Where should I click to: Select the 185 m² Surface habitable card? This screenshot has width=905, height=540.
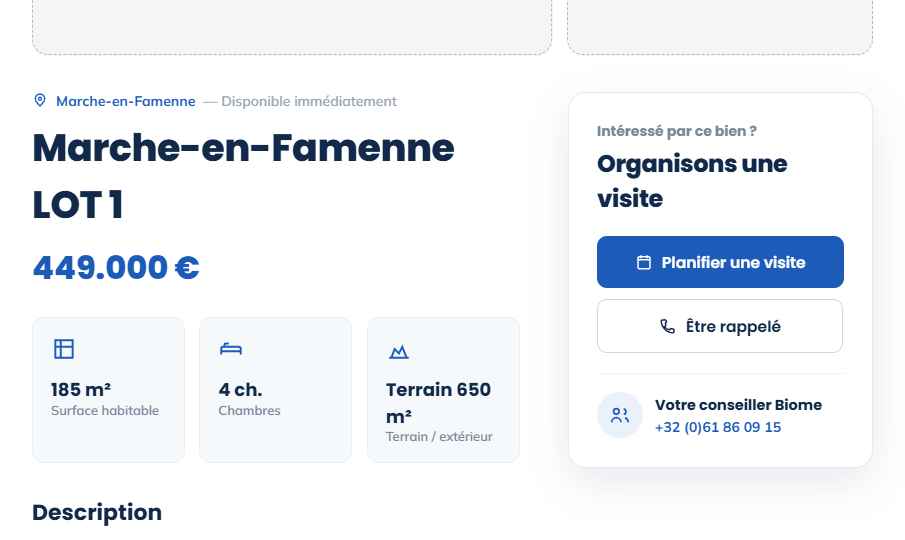click(109, 389)
